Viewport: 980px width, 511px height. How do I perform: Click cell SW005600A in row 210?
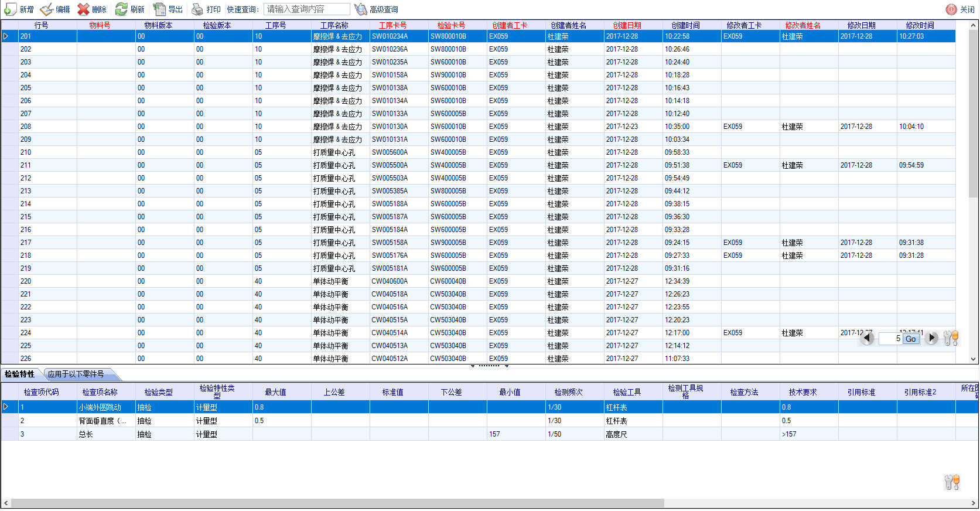point(399,152)
